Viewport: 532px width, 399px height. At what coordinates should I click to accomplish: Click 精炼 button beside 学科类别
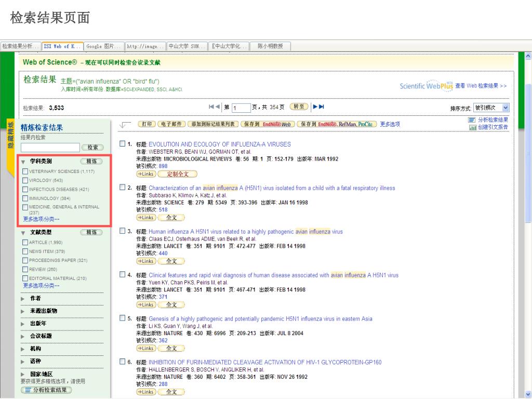(x=91, y=162)
